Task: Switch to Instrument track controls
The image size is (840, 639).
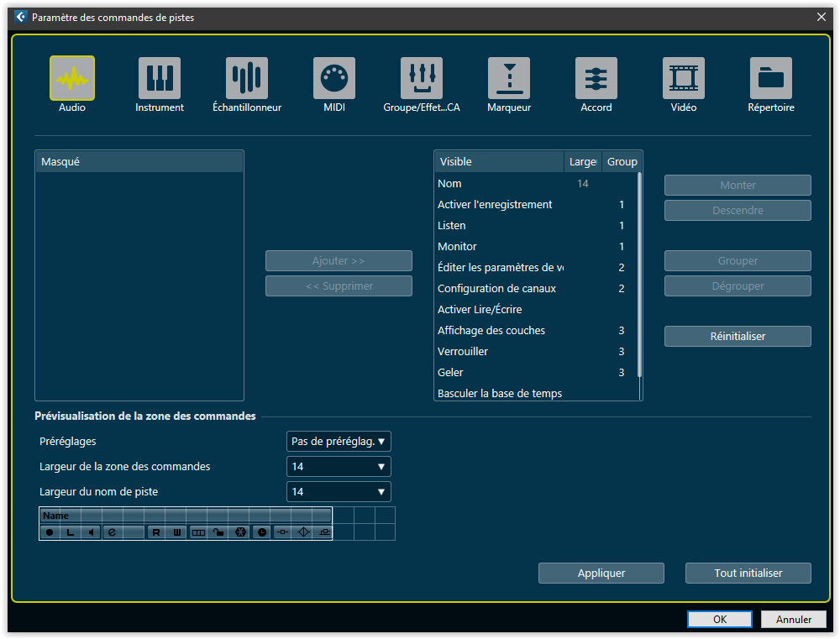Action: (x=160, y=78)
